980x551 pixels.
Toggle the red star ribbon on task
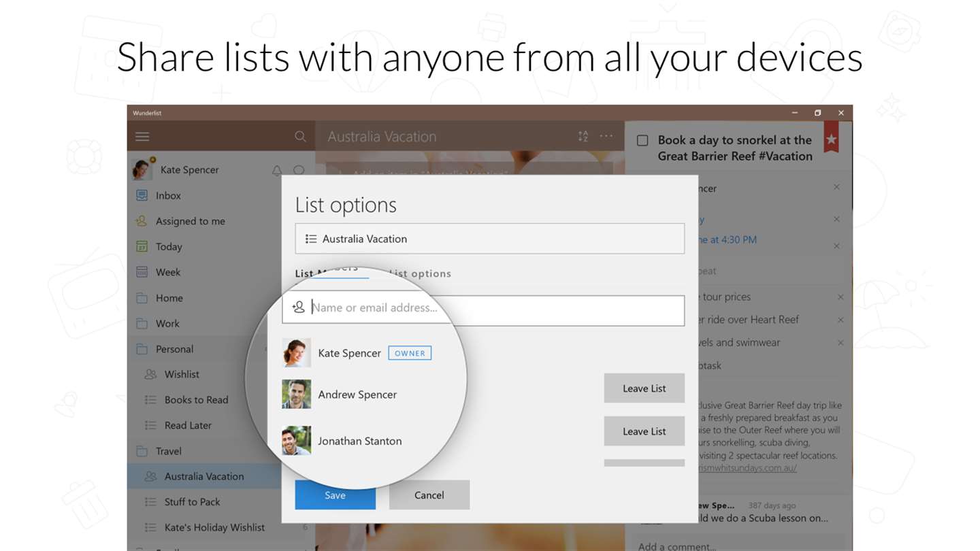click(x=831, y=137)
